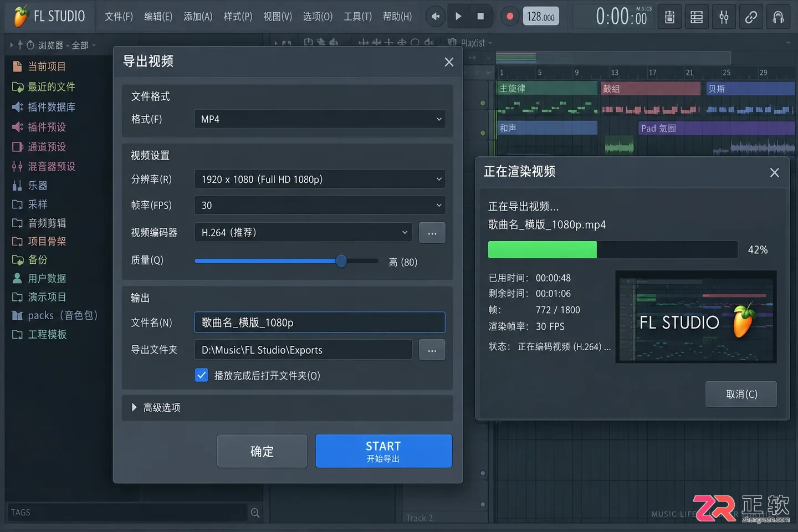Click the browse button beside 导出文件夹

(x=432, y=350)
